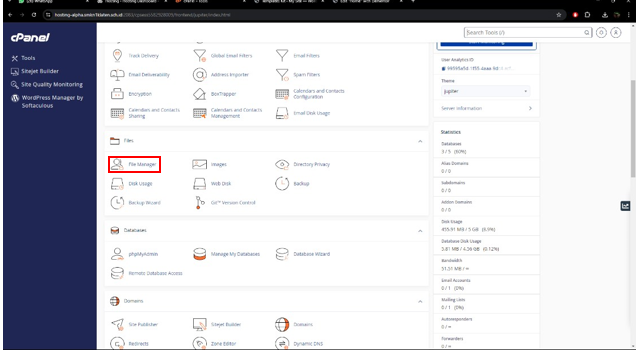The width and height of the screenshot is (640, 364).
Task: Click the Disk Usage statistic value
Action: 468,230
